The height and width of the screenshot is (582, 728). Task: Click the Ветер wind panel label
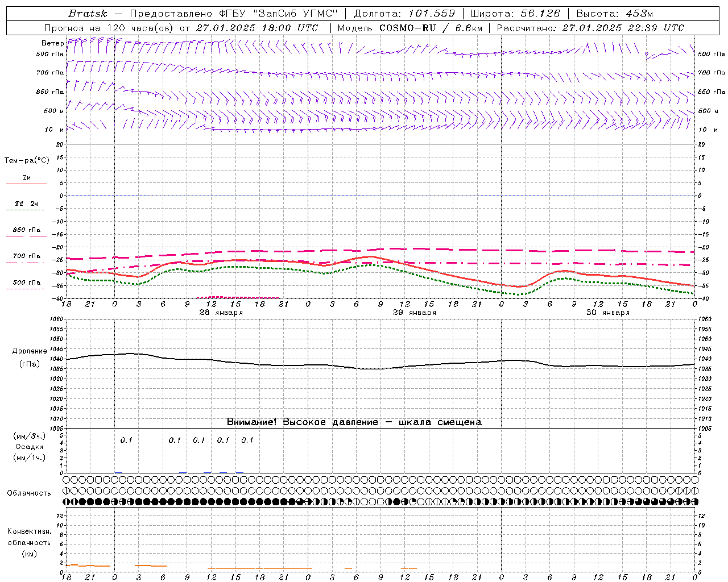[x=52, y=43]
